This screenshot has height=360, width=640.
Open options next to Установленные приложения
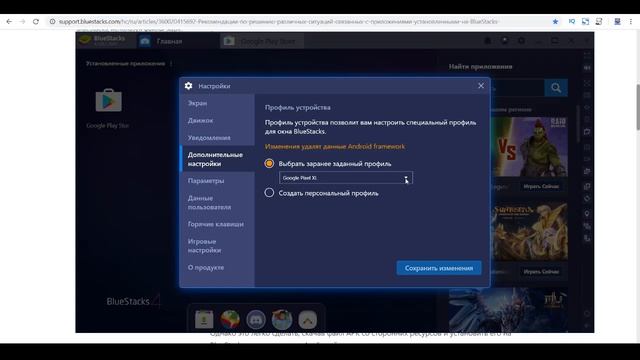coord(171,64)
